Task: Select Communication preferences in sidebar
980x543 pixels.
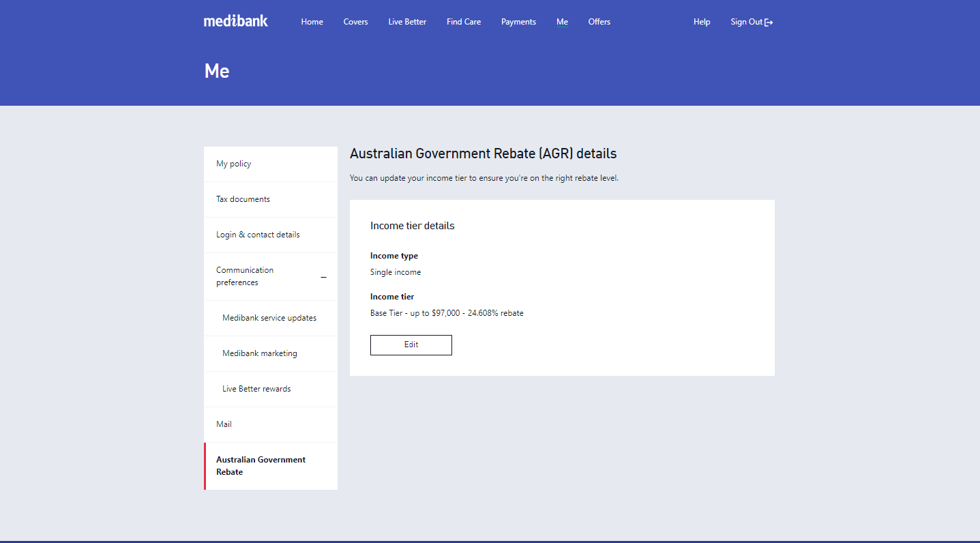Action: click(271, 277)
